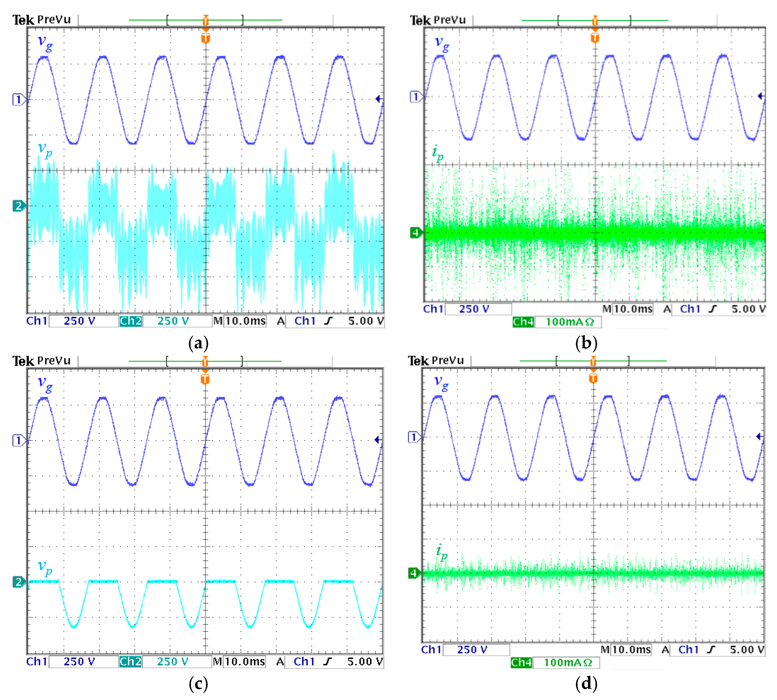777x700 pixels.
Task: Click the channel 4 ground marker in panel (d)
Action: click(x=414, y=573)
